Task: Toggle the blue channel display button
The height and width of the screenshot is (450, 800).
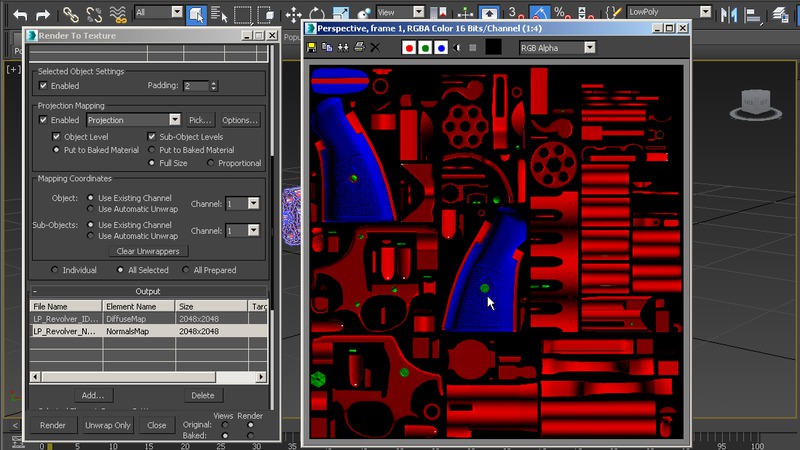Action: (441, 47)
